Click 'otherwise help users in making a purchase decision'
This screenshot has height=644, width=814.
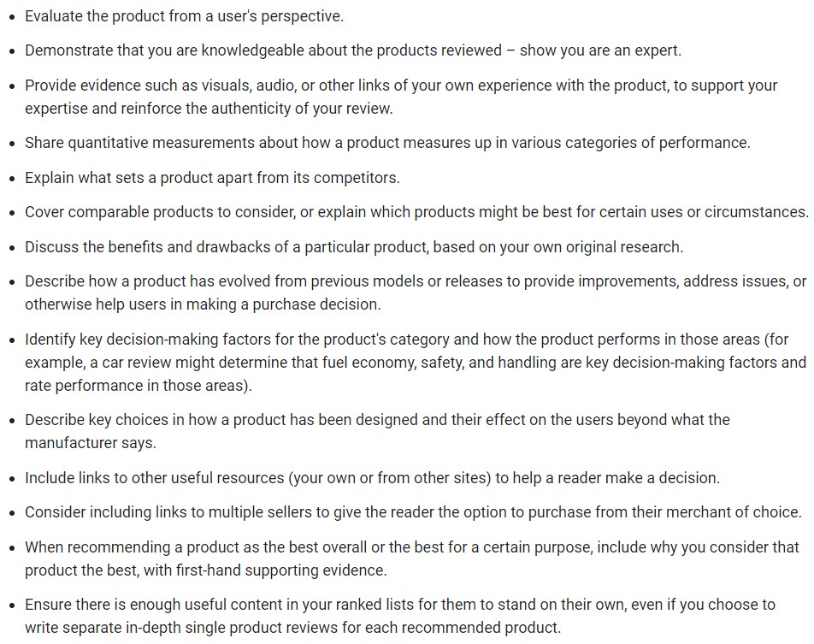(203, 304)
